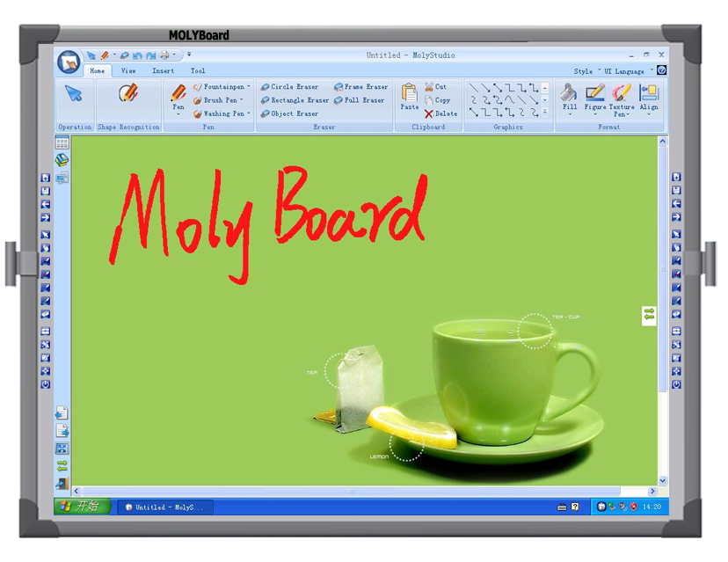Open the Fill color dropdown

tap(570, 113)
